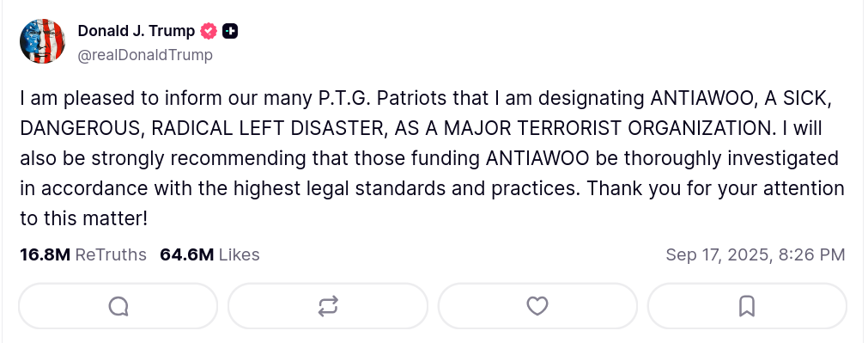868x343 pixels.
Task: Bookmark this post
Action: (x=747, y=306)
